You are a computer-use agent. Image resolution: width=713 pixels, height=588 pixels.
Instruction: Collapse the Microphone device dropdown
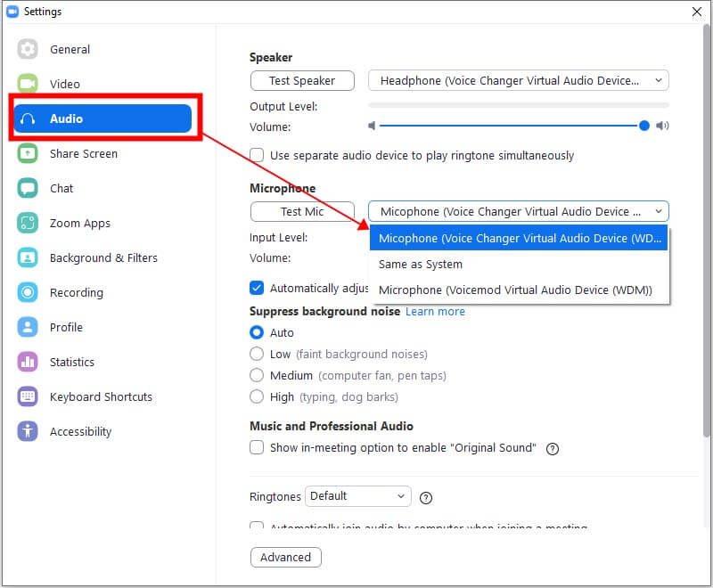coord(519,211)
